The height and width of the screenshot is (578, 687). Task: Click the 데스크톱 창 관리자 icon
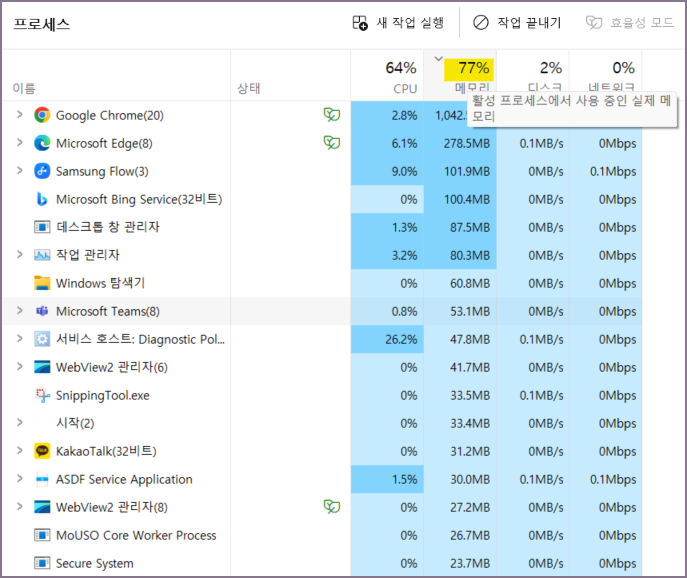[42, 227]
